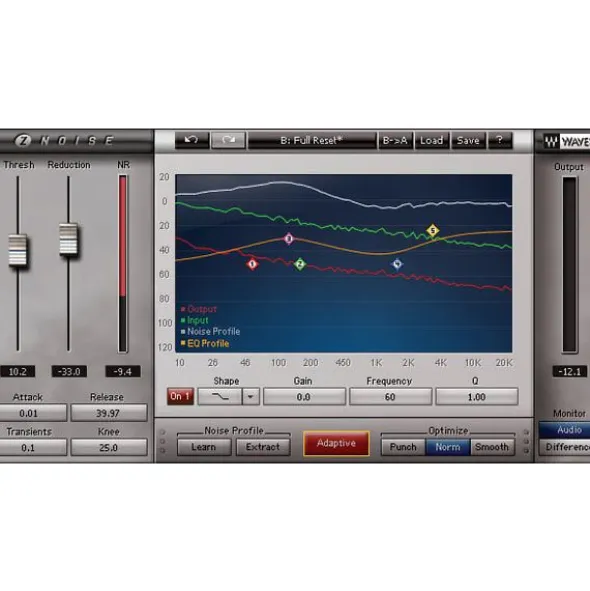Select yellow EQ band marker 5
590x591 pixels.
tap(433, 230)
